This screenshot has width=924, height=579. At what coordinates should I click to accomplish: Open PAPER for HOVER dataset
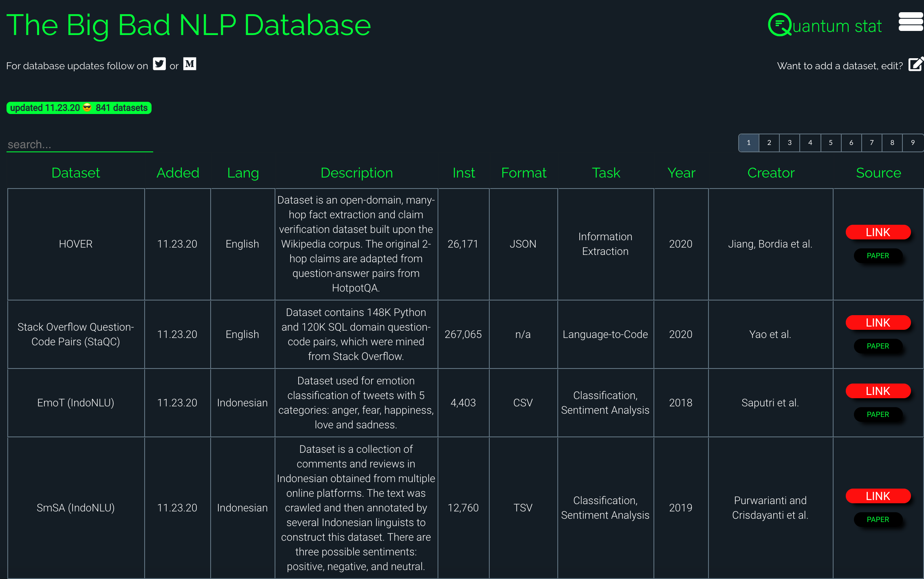point(878,256)
